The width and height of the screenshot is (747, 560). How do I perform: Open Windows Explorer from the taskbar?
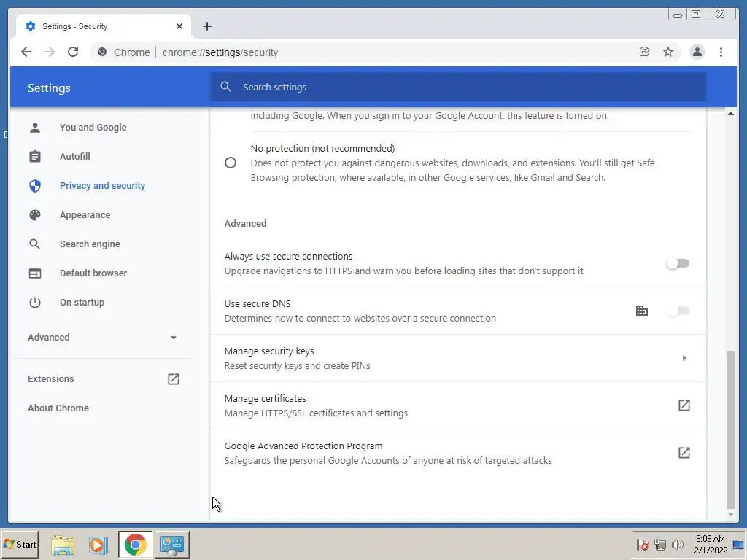(63, 545)
